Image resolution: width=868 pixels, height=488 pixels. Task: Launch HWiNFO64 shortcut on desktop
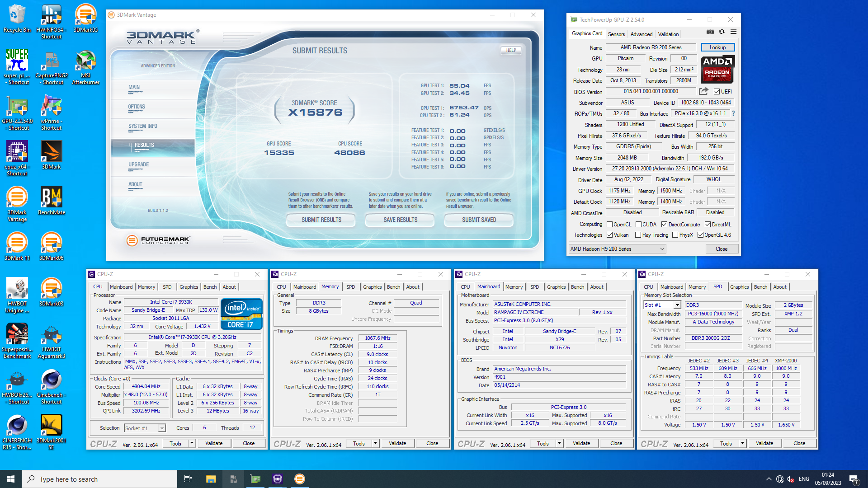[x=51, y=22]
